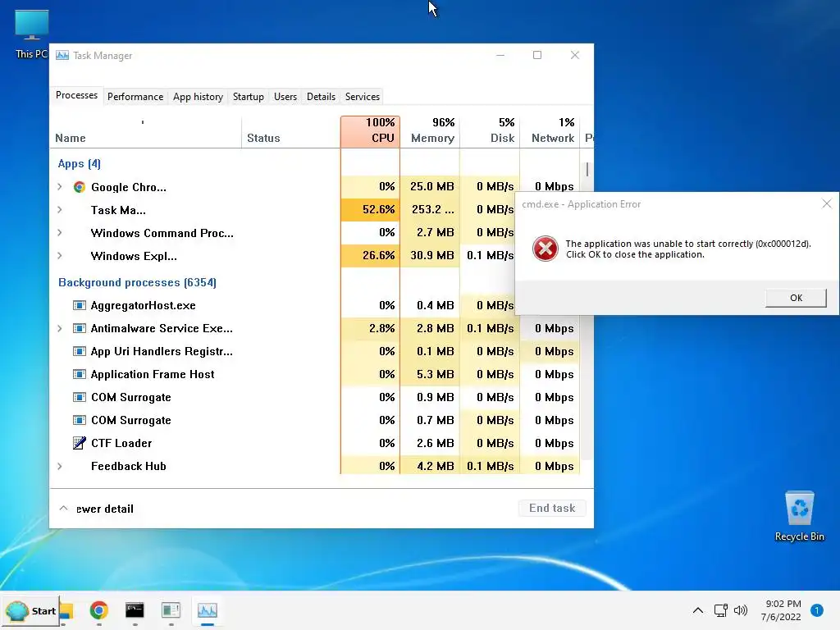The height and width of the screenshot is (630, 840).
Task: Sort by the CPU column header
Action: click(x=370, y=131)
